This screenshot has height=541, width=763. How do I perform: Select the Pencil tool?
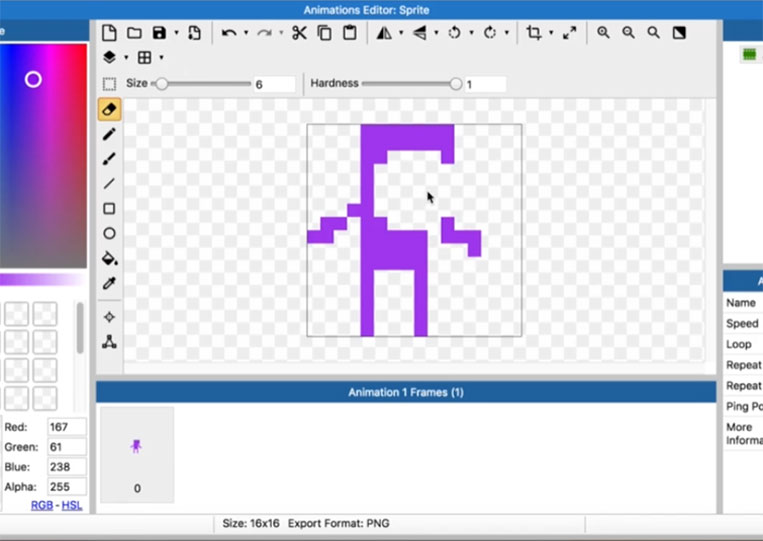coord(109,134)
